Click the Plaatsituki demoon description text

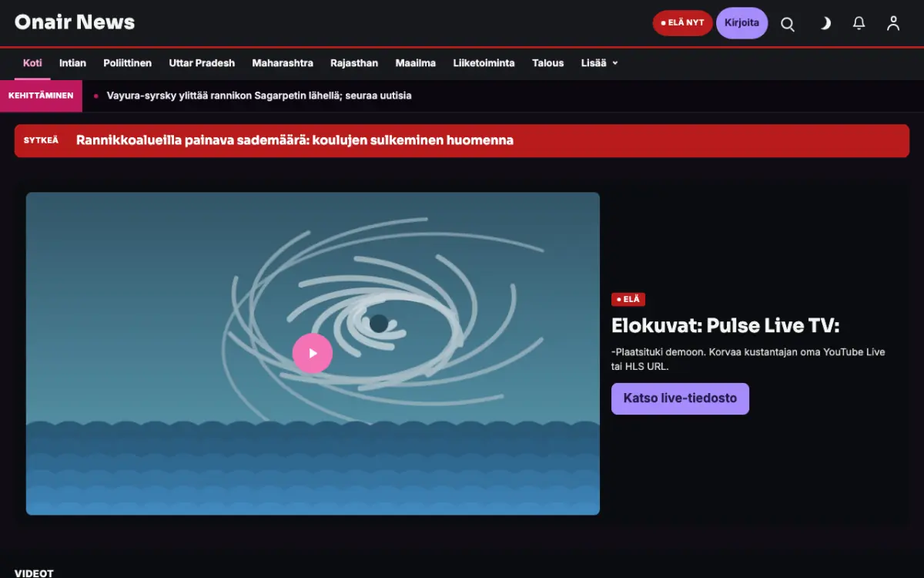pyautogui.click(x=748, y=359)
